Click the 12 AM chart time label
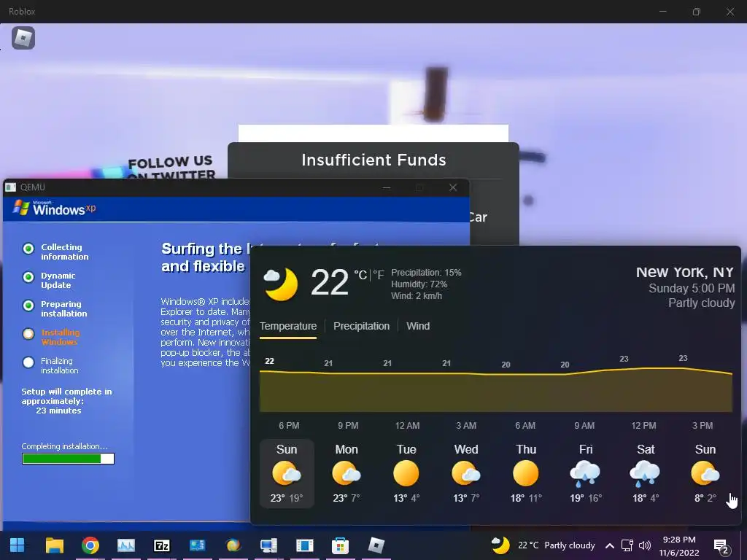Viewport: 747px width, 560px height. [x=407, y=426]
